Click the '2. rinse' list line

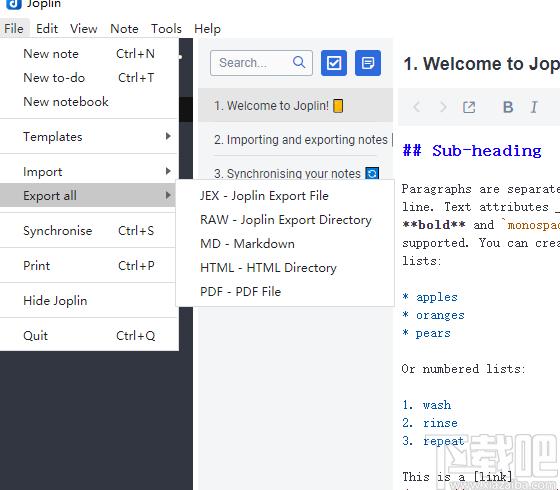click(430, 423)
